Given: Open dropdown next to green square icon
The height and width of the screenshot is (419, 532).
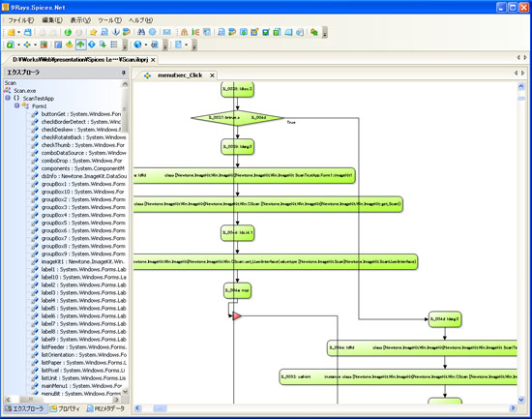Looking at the screenshot, I should click(x=18, y=45).
